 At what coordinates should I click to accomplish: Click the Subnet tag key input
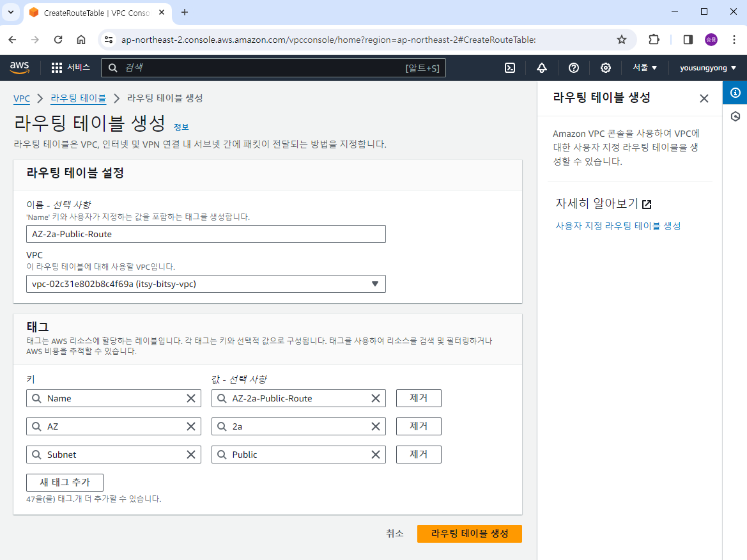pos(113,455)
